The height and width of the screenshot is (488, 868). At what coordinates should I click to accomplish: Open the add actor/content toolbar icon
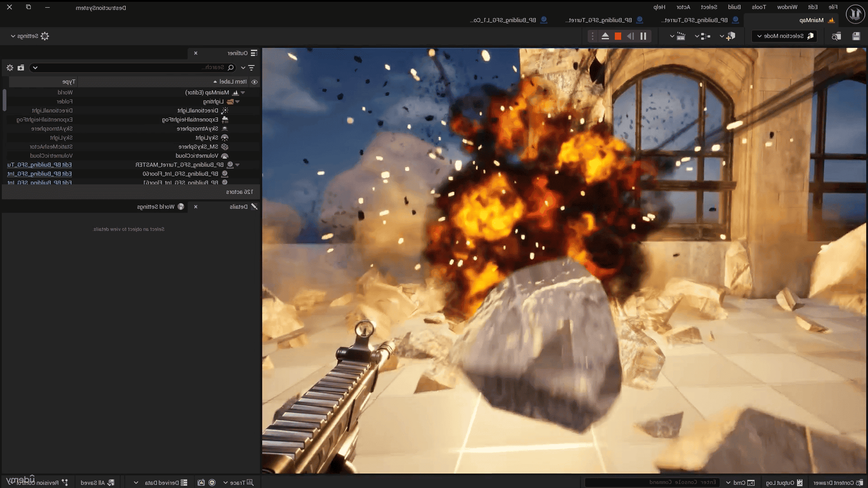pos(730,36)
